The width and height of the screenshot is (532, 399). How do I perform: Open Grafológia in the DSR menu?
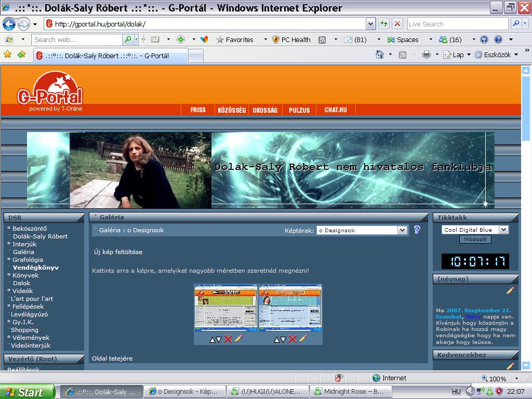(x=28, y=260)
